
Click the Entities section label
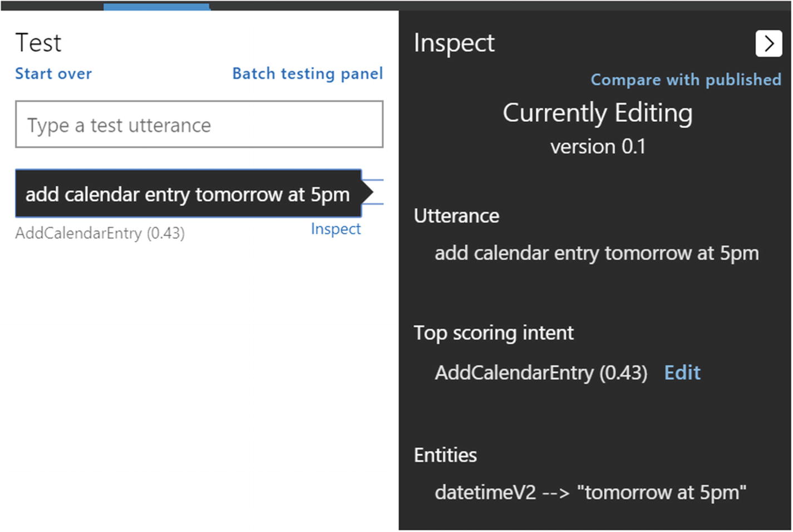coord(445,455)
